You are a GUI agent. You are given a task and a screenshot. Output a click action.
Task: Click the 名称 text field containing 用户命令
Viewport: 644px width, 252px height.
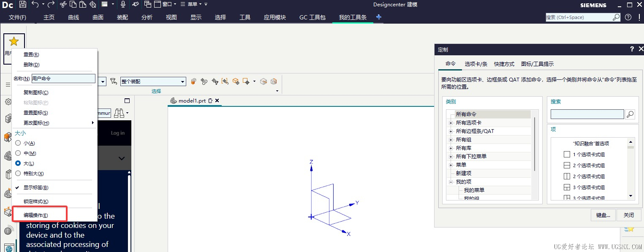[63, 79]
